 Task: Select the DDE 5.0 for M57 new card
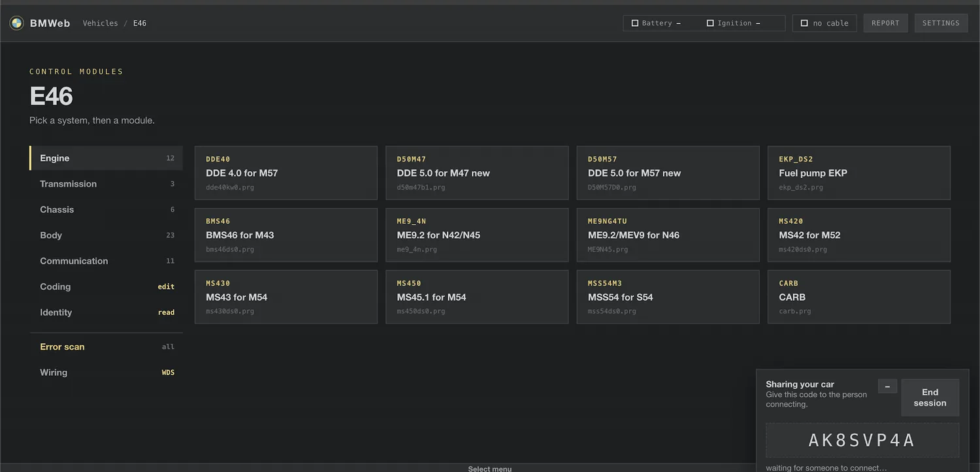tap(668, 173)
